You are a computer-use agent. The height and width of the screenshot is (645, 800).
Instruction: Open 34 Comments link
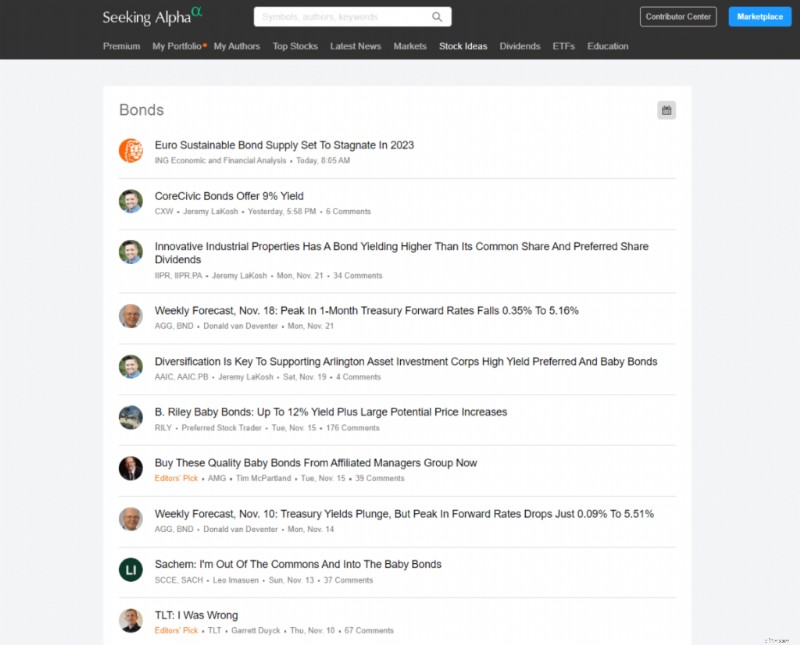358,276
